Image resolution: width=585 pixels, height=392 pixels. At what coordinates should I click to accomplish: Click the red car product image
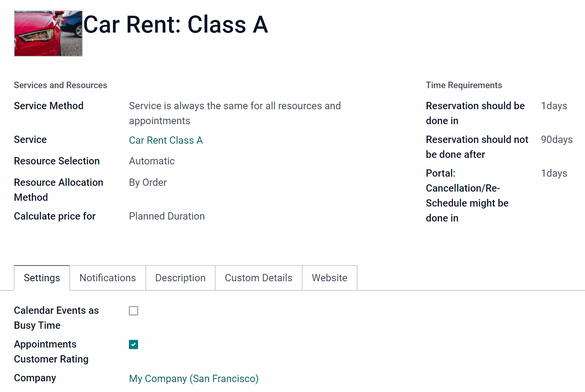(48, 34)
